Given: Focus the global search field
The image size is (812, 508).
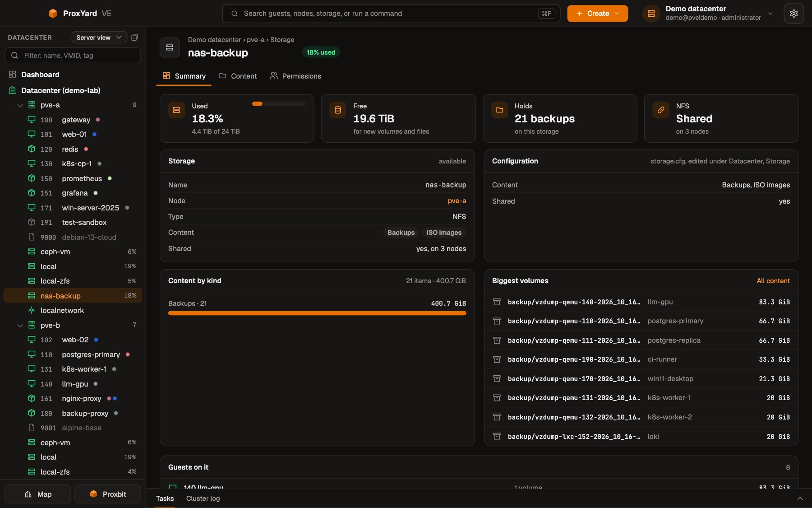Looking at the screenshot, I should (391, 14).
